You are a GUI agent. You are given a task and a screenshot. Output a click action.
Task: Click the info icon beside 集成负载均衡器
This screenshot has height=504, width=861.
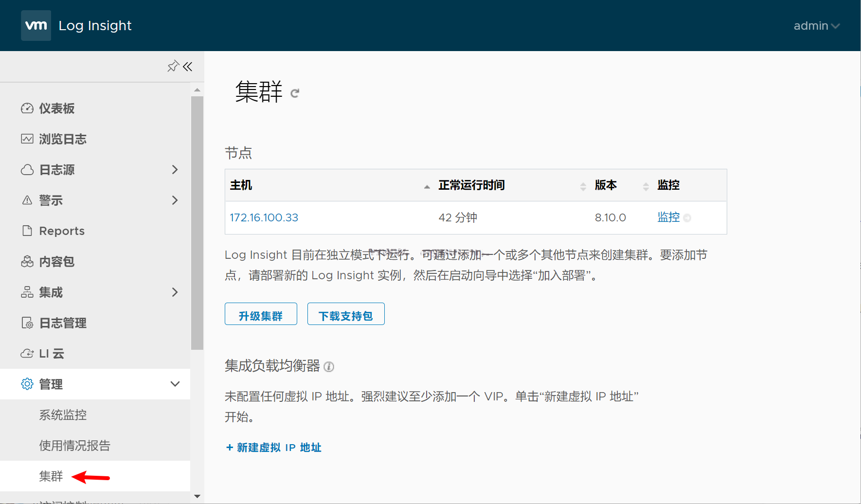pos(329,367)
